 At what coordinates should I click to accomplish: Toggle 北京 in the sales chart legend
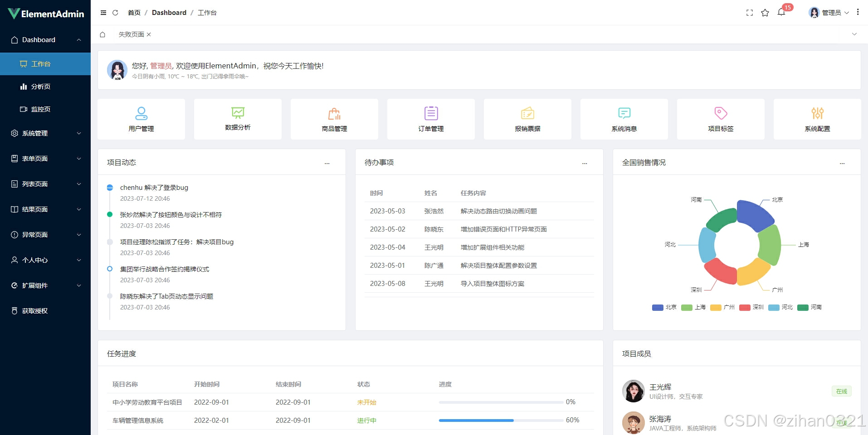point(663,307)
